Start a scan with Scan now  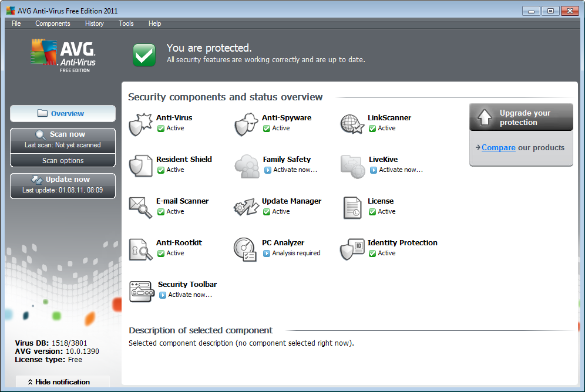pos(63,134)
